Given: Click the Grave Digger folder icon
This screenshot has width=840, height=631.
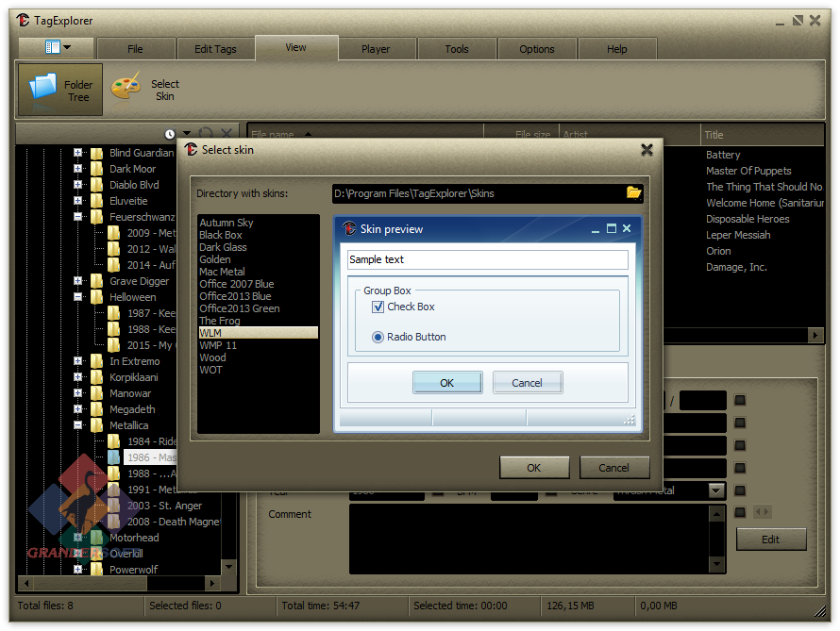Looking at the screenshot, I should point(96,281).
